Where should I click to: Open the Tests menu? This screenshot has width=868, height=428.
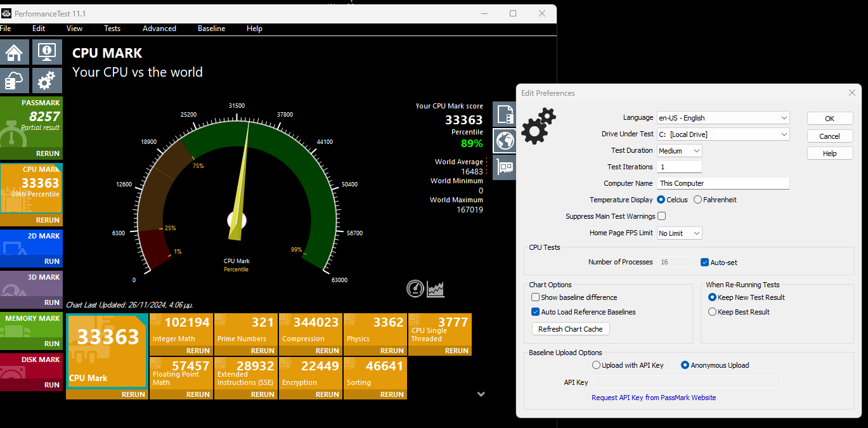[x=112, y=29]
